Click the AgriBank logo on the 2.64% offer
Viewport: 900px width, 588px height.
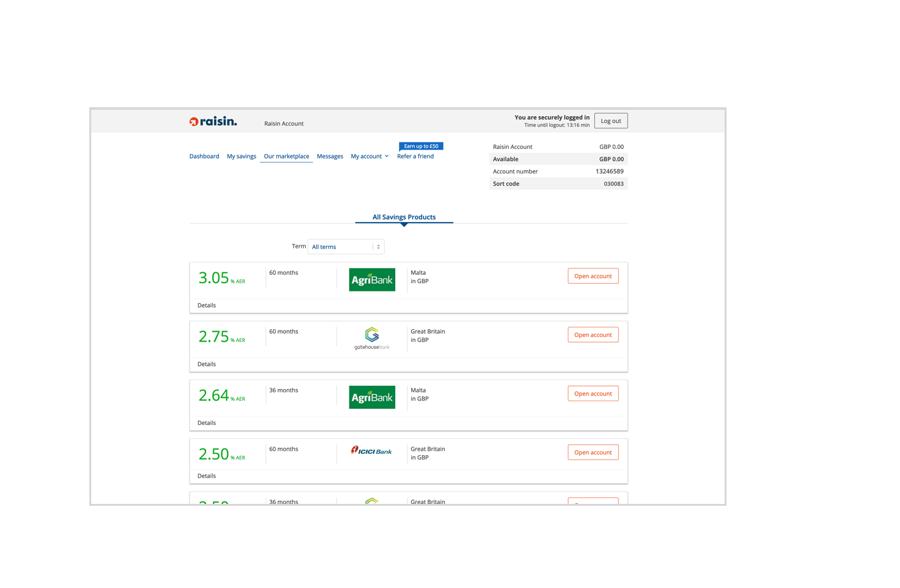click(372, 397)
